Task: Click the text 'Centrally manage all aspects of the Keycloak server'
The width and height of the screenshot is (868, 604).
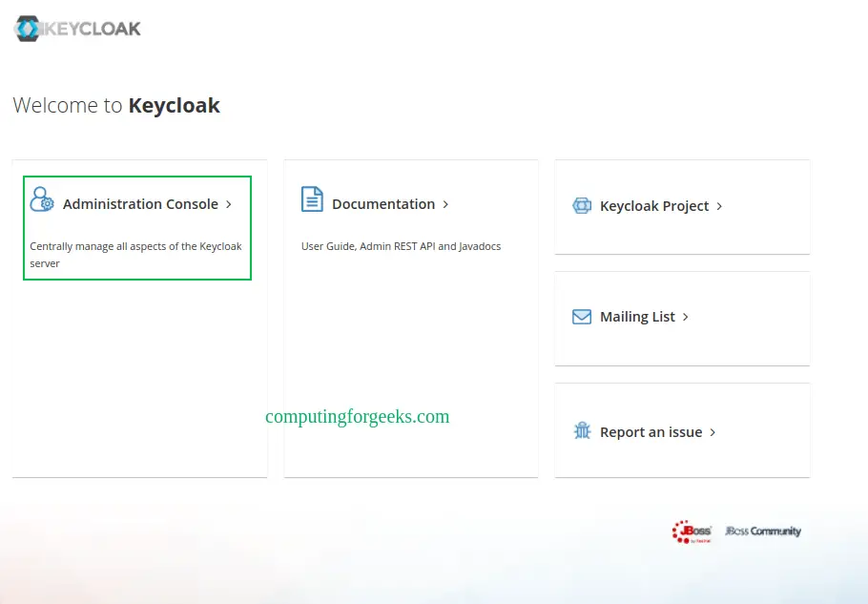Action: click(135, 255)
